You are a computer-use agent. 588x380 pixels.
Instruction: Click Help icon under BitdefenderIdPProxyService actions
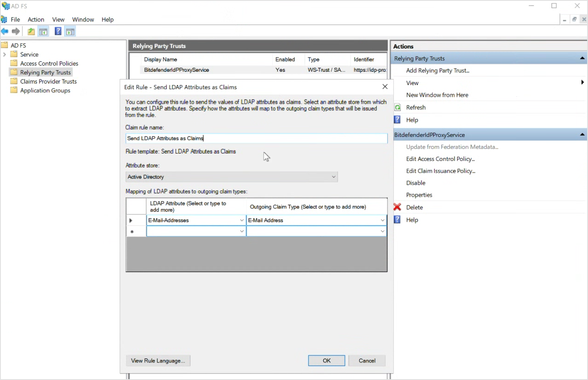pos(397,220)
